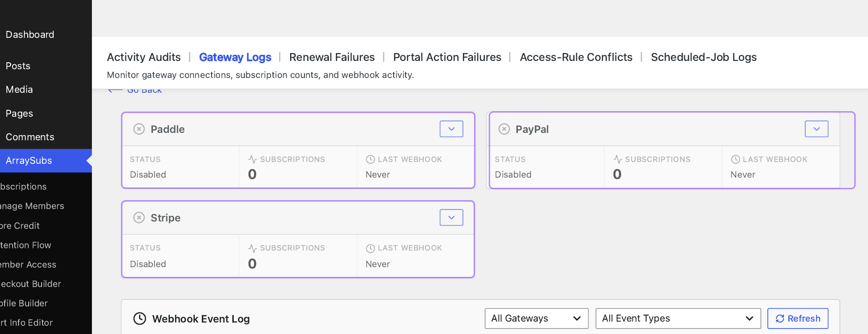868x334 pixels.
Task: Click Paddle's last webhook clock icon
Action: (x=370, y=159)
